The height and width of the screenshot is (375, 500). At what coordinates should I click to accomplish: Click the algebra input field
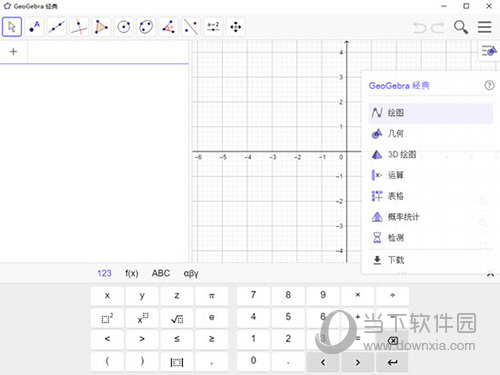tap(108, 52)
